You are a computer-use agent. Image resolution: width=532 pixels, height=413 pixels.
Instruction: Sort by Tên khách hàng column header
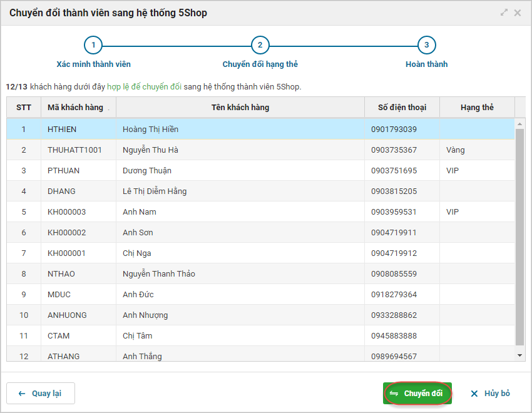pos(240,108)
